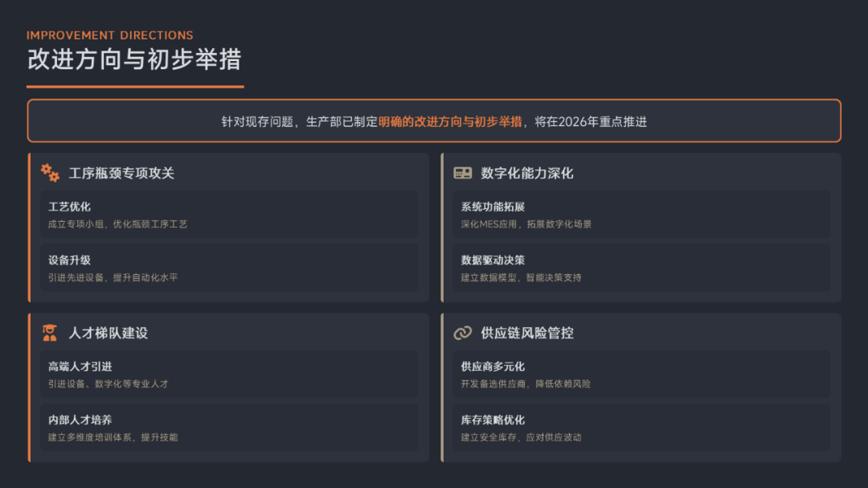Select the 设备升级 card
This screenshot has height=488, width=868.
click(x=229, y=268)
